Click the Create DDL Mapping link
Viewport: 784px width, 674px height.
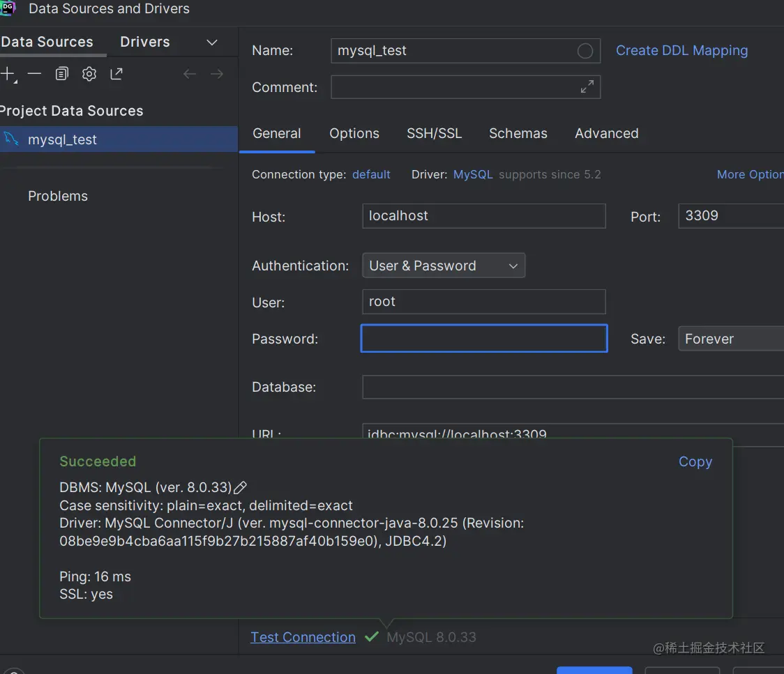(x=681, y=50)
